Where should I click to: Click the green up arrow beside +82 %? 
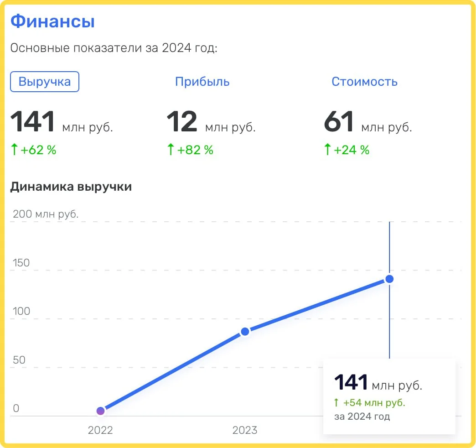tap(171, 150)
